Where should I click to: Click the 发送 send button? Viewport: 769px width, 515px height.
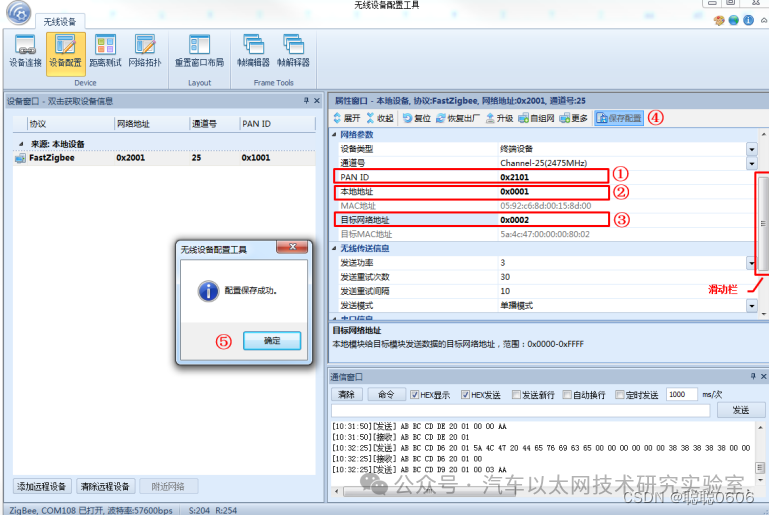click(741, 410)
